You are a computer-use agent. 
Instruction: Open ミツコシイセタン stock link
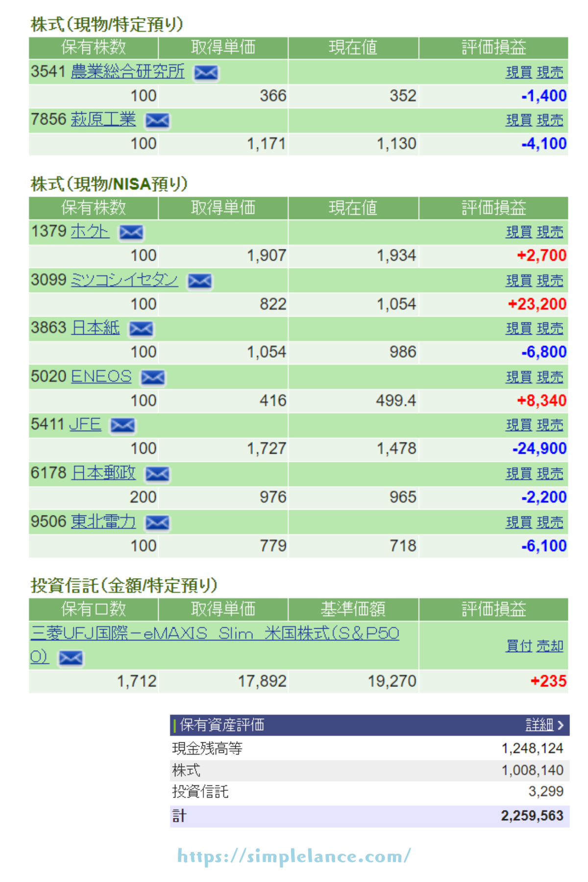[124, 280]
